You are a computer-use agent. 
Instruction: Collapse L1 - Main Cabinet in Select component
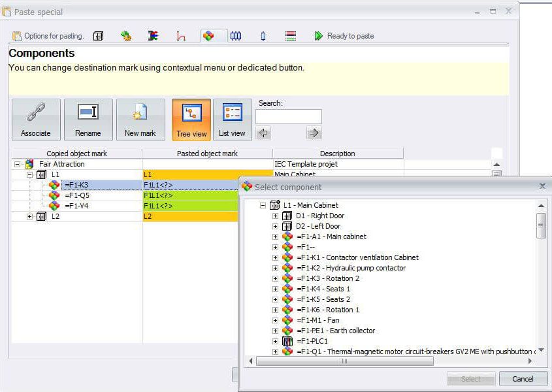[263, 205]
